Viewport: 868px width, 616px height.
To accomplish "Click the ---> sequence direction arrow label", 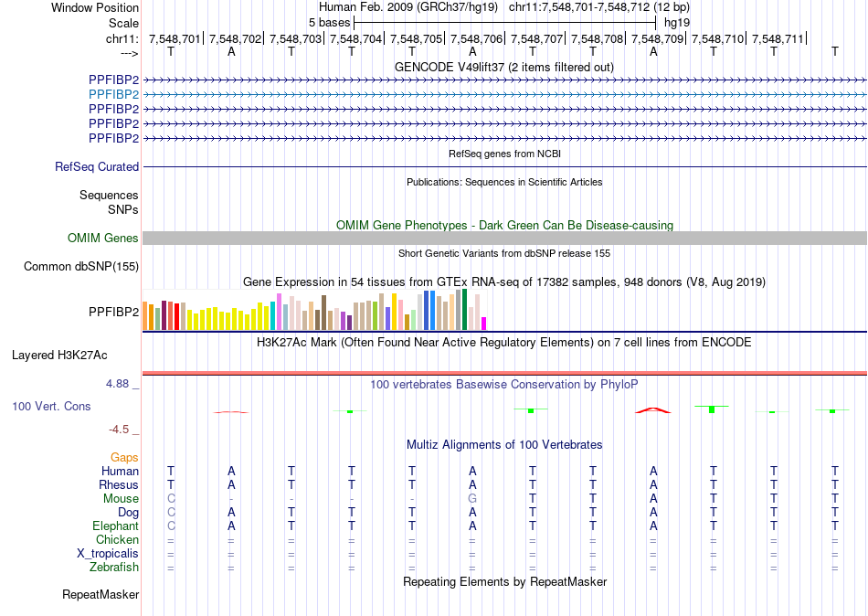I will [129, 53].
